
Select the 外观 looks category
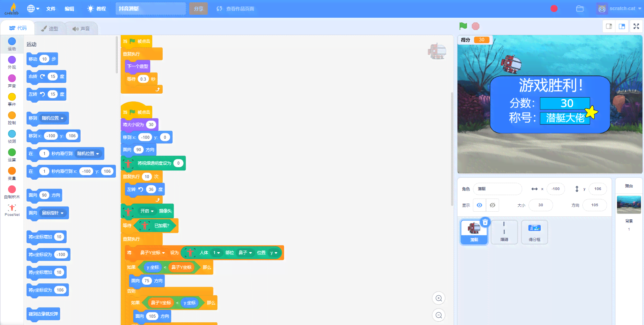[x=12, y=62]
